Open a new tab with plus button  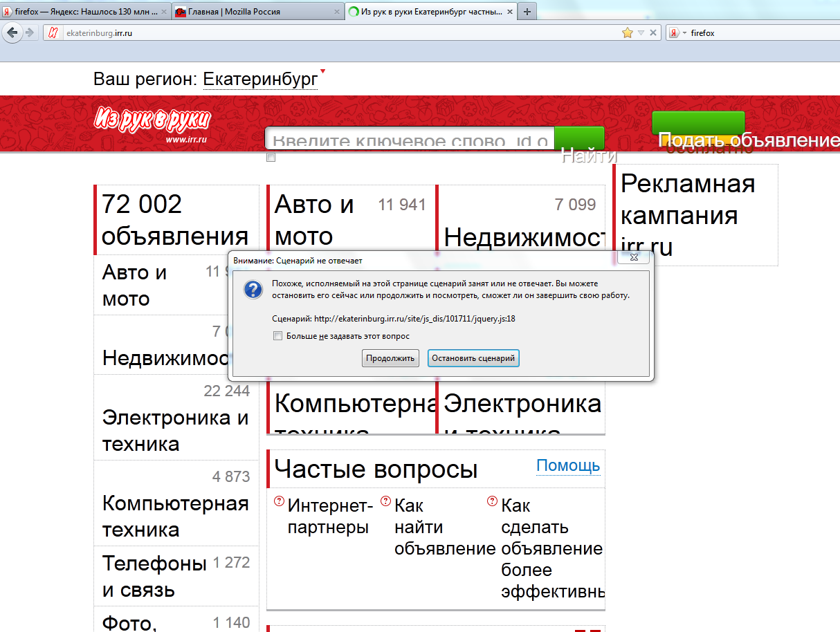(x=527, y=12)
